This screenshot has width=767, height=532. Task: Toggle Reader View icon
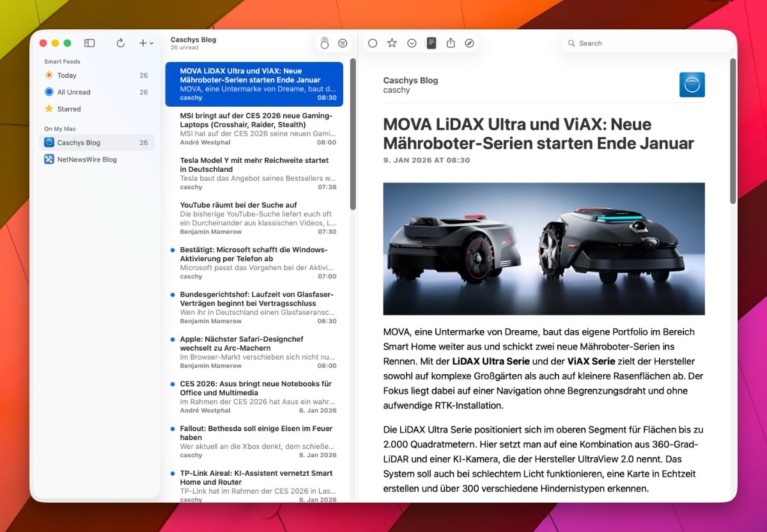431,43
